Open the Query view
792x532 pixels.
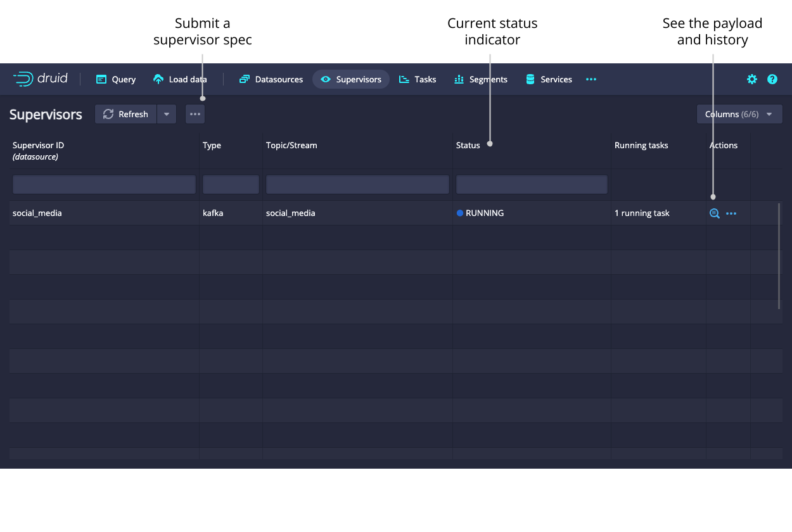[116, 79]
